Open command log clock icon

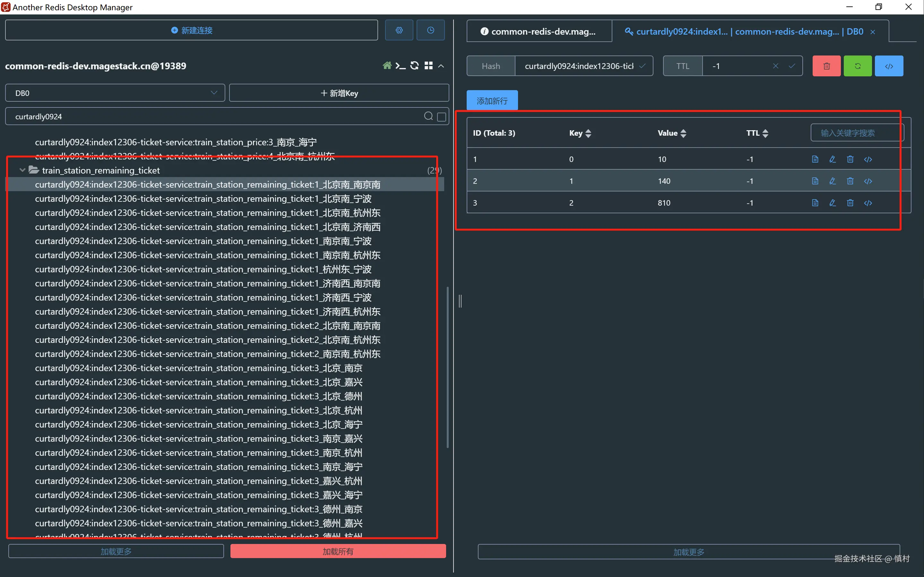point(430,30)
